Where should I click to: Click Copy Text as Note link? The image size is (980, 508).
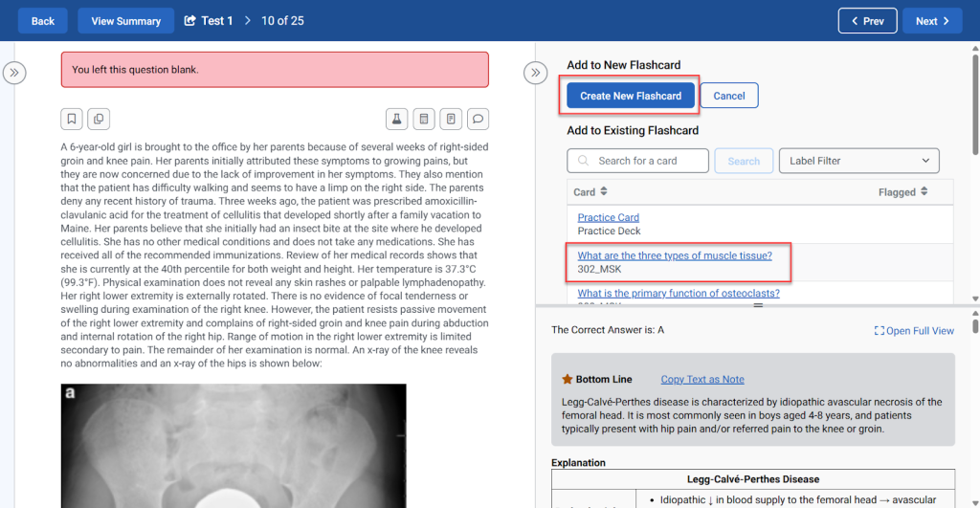click(702, 380)
